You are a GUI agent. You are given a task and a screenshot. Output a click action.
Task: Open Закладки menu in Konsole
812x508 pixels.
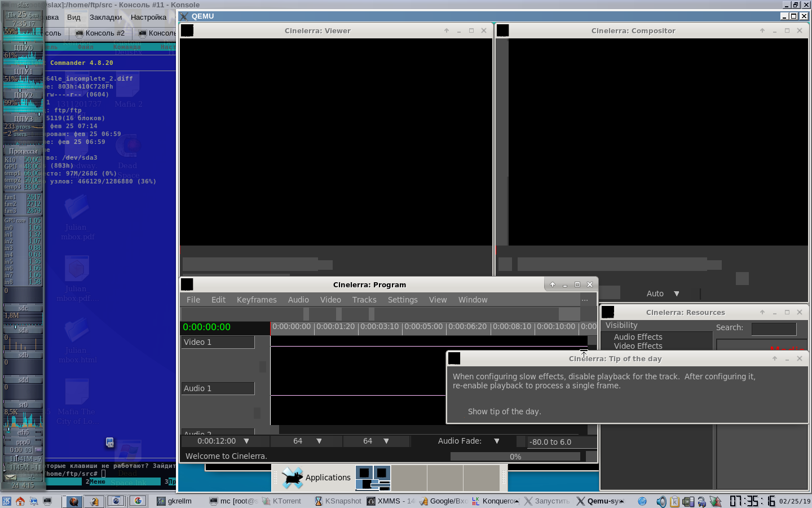[105, 17]
